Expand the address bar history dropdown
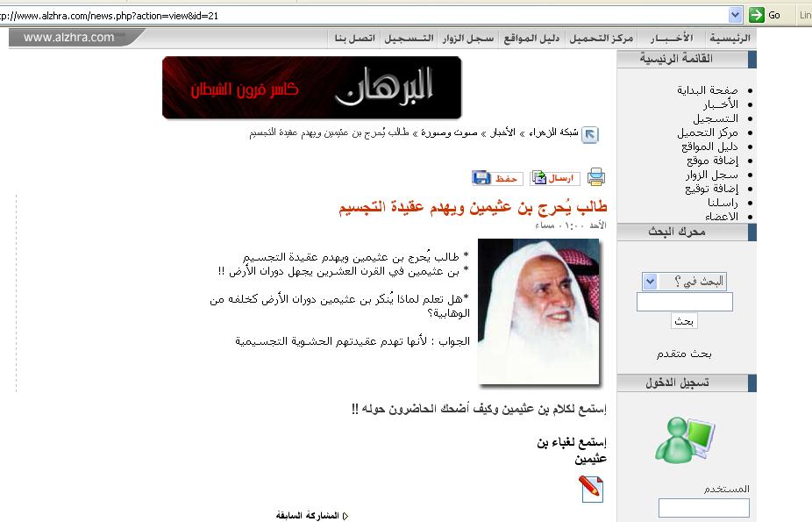Viewport: 812px width, 522px height. [x=735, y=15]
